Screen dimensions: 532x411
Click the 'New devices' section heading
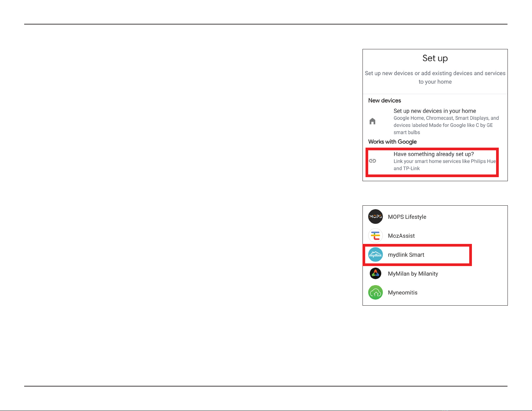pyautogui.click(x=385, y=101)
